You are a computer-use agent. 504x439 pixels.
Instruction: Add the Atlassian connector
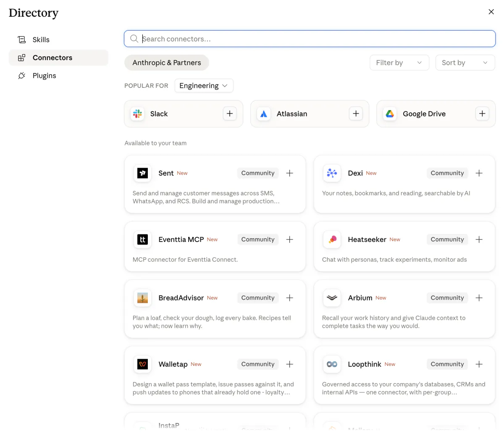click(356, 113)
